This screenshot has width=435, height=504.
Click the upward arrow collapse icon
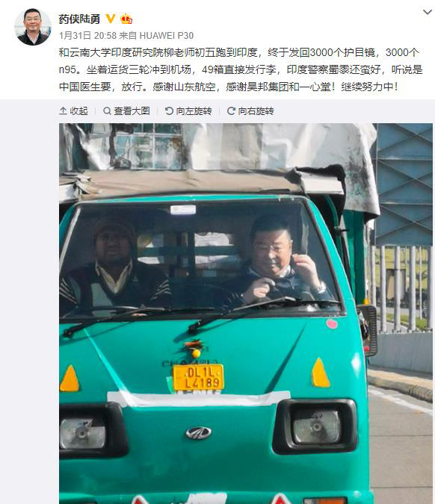63,111
